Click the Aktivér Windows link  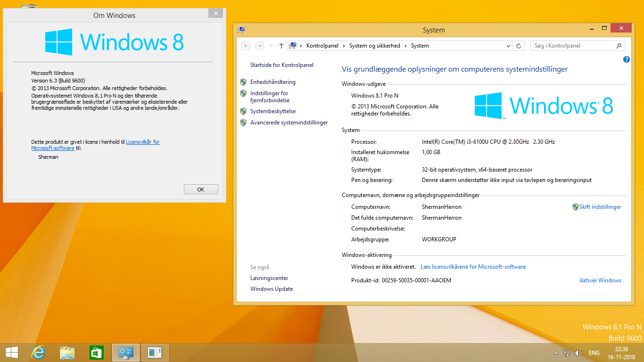click(x=600, y=280)
